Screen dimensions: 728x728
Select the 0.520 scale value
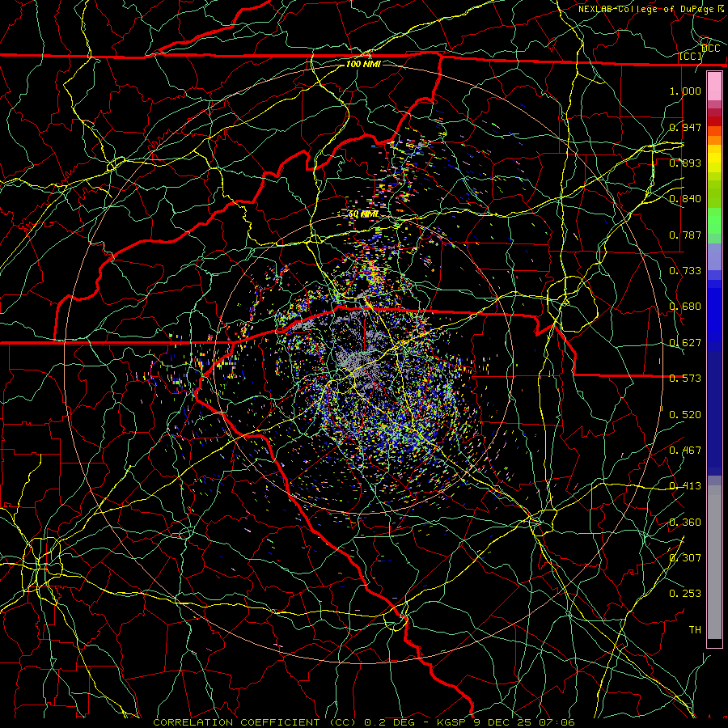pyautogui.click(x=685, y=415)
